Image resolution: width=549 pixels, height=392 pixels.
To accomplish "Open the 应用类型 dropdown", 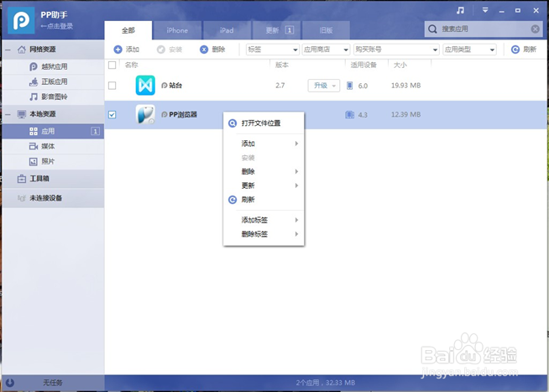I will 469,50.
